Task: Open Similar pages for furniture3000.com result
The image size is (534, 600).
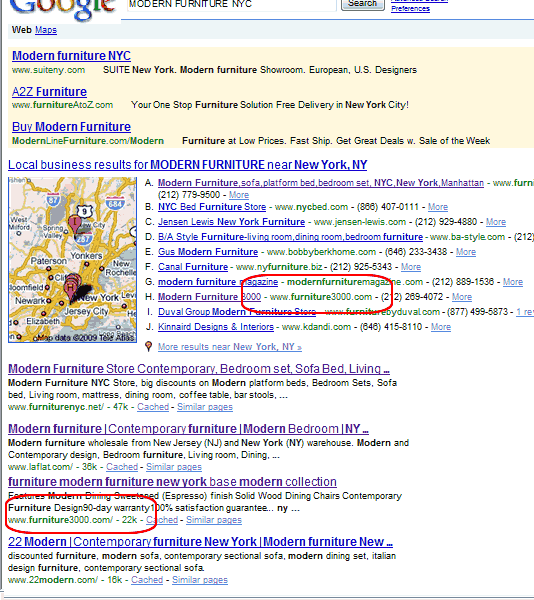Action: tap(214, 520)
